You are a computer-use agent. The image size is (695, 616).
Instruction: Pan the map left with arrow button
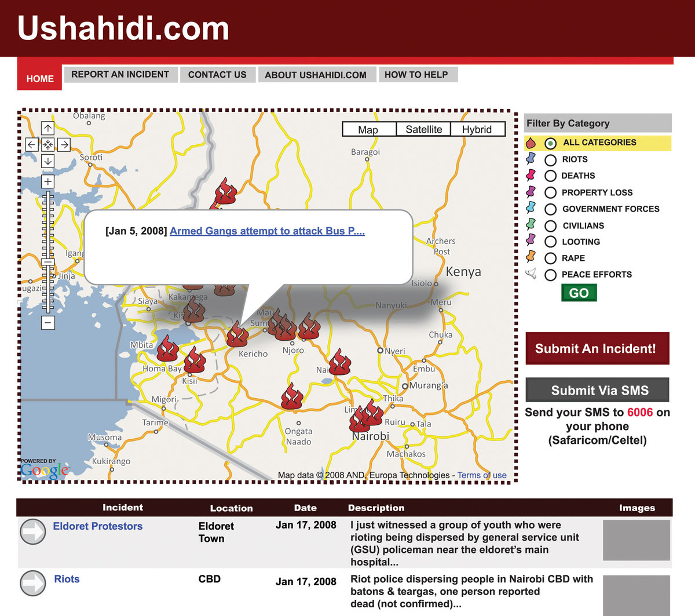click(x=32, y=144)
